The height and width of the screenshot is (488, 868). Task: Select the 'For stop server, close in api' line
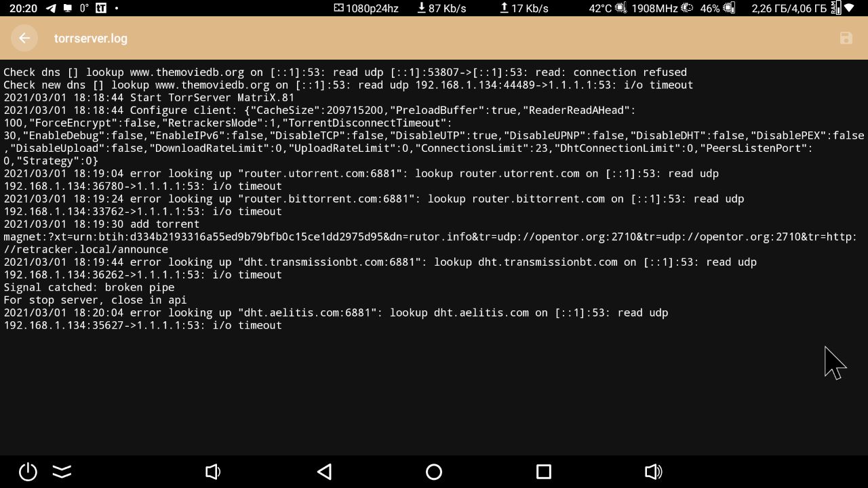pyautogui.click(x=95, y=300)
